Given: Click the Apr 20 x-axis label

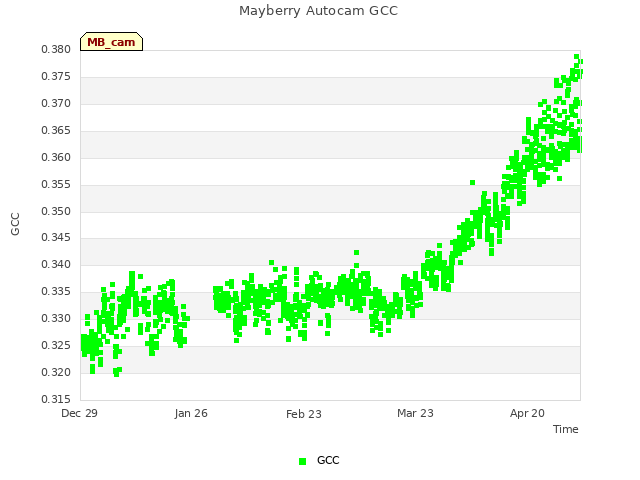Looking at the screenshot, I should [x=527, y=413].
